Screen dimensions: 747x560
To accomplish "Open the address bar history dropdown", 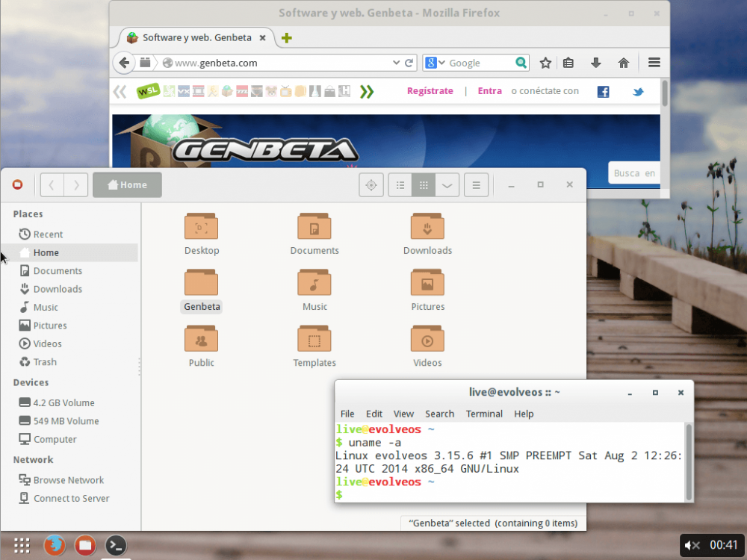I will (397, 63).
